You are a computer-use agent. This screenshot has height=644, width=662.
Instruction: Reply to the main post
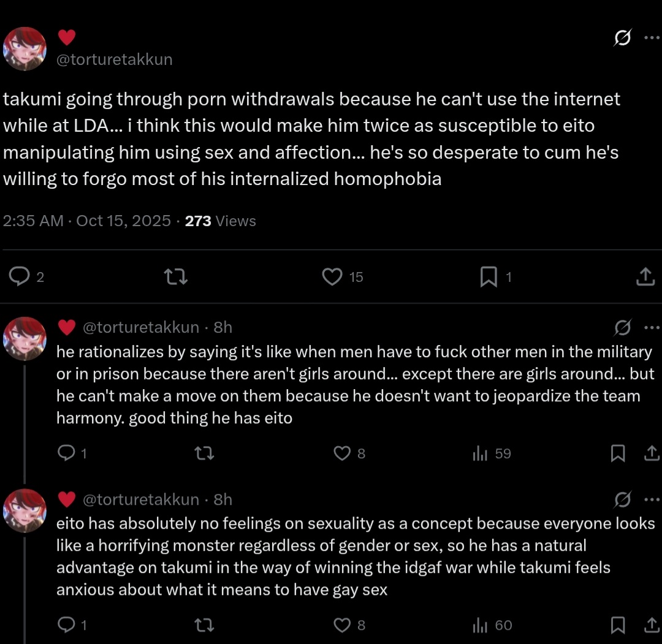pos(20,277)
